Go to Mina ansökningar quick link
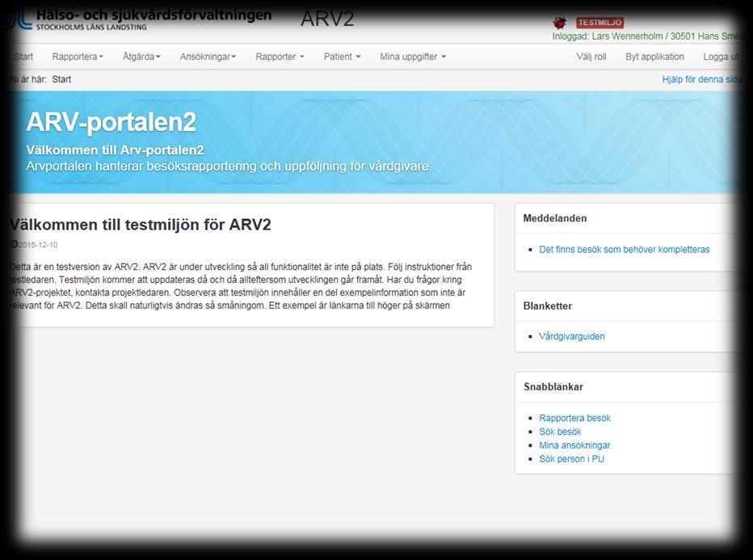The width and height of the screenshot is (753, 560). pyautogui.click(x=574, y=445)
